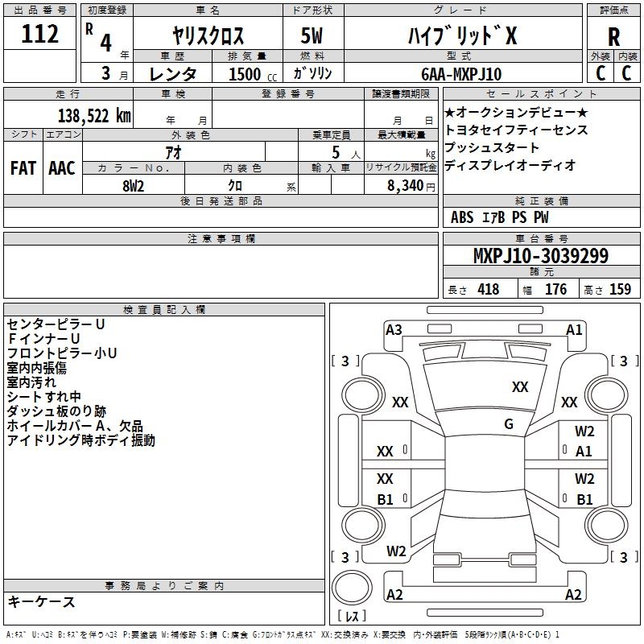Select W2 mark near rear left
This screenshot has width=644, height=644.
point(396,551)
